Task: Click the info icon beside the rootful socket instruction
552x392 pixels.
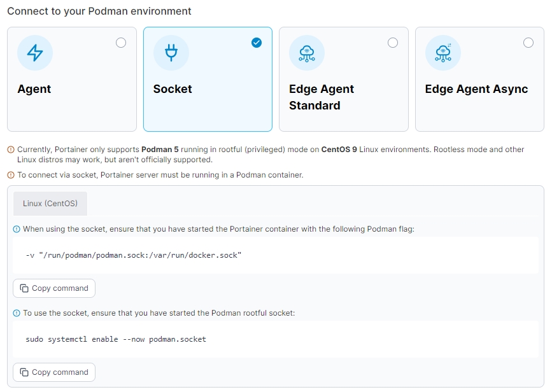Action: [17, 313]
